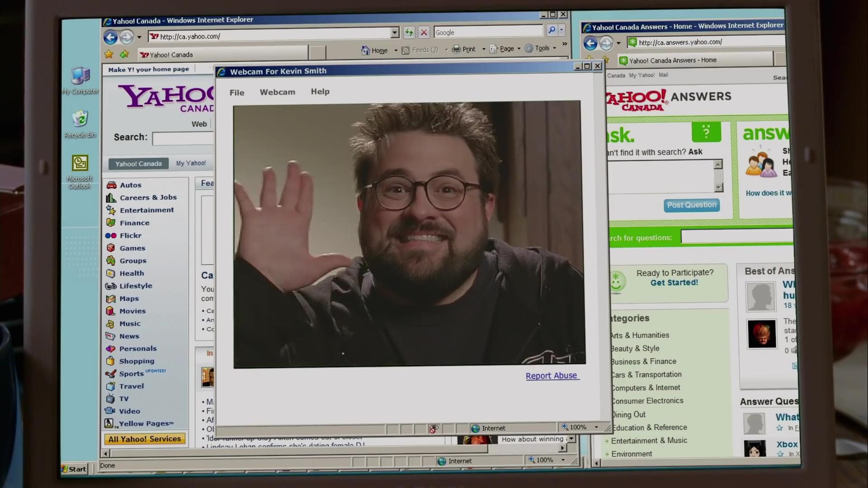Click the Home toolbar icon

[365, 50]
